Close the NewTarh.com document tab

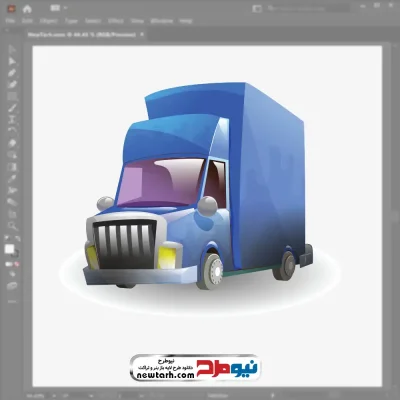click(x=142, y=34)
